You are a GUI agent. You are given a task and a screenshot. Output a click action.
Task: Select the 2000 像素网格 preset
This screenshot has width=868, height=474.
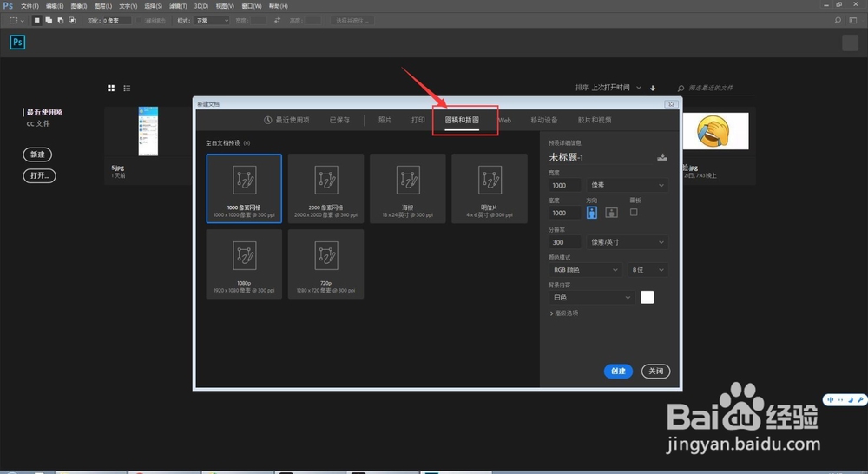tap(326, 189)
